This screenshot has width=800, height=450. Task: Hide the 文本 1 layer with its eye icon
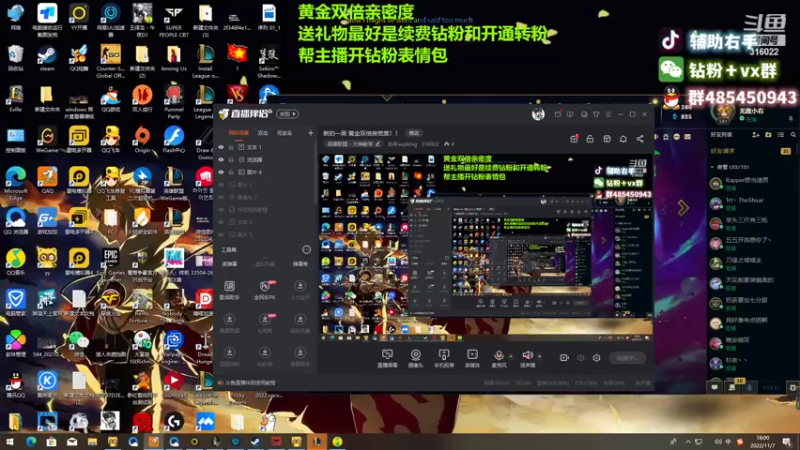tap(221, 147)
